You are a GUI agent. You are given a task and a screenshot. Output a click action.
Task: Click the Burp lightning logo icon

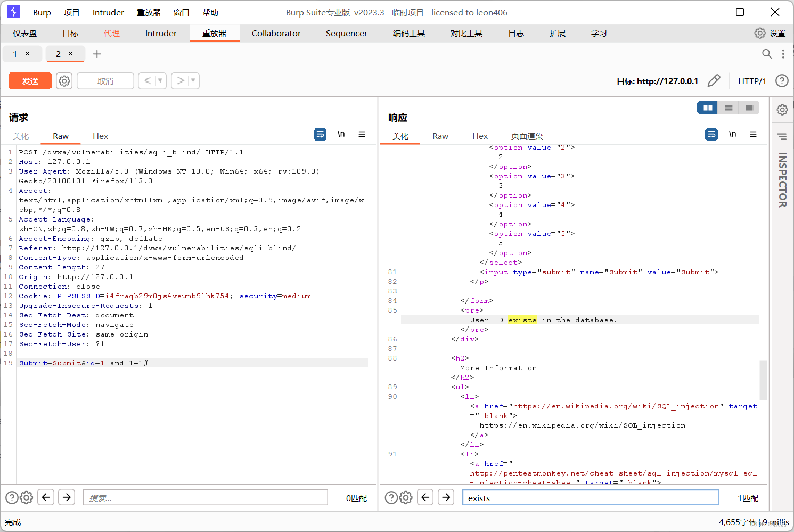tap(13, 12)
